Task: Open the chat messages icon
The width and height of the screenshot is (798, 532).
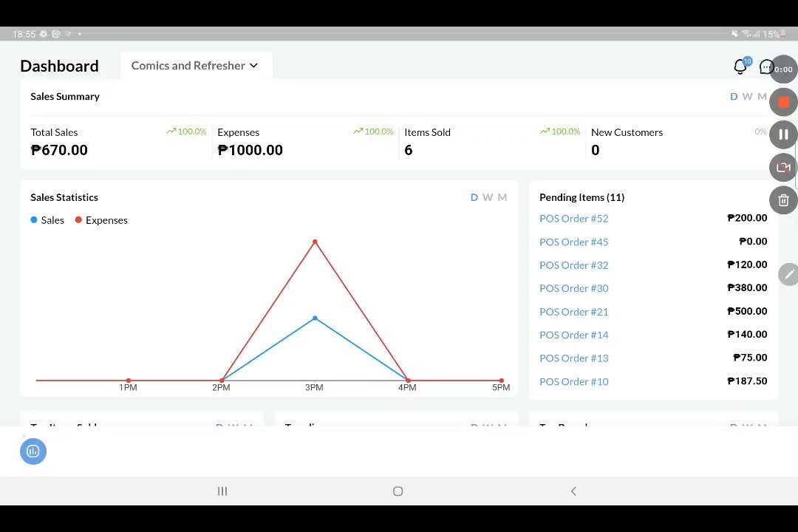Action: [766, 66]
